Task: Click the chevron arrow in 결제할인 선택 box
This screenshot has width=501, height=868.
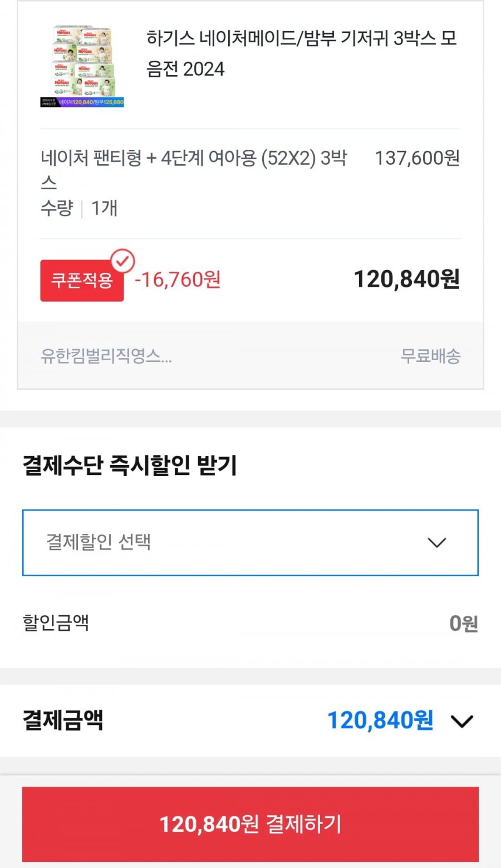Action: (x=436, y=542)
